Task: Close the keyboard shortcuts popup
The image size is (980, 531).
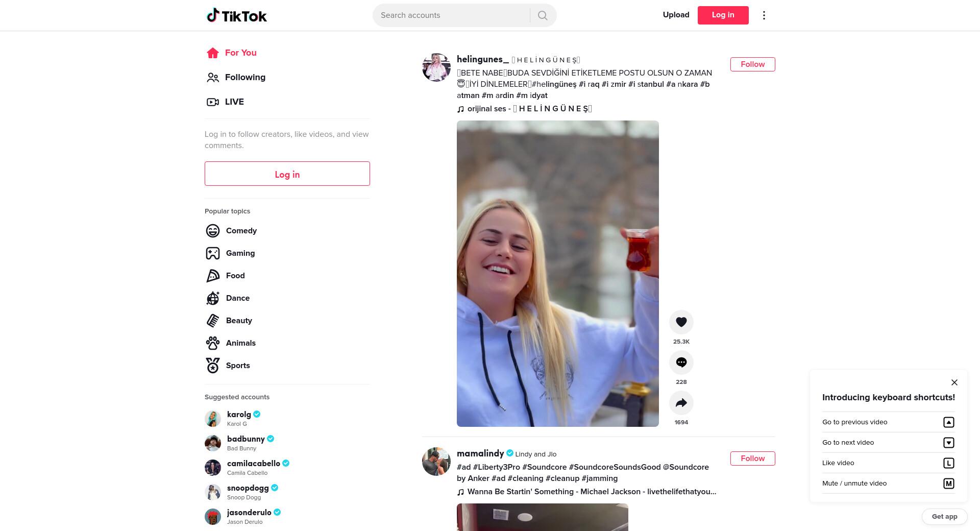Action: click(x=954, y=382)
